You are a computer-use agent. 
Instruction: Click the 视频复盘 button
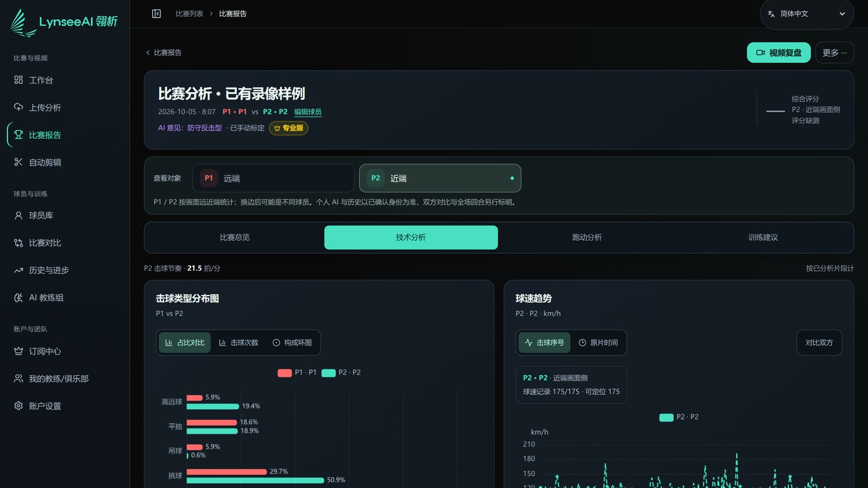(778, 53)
